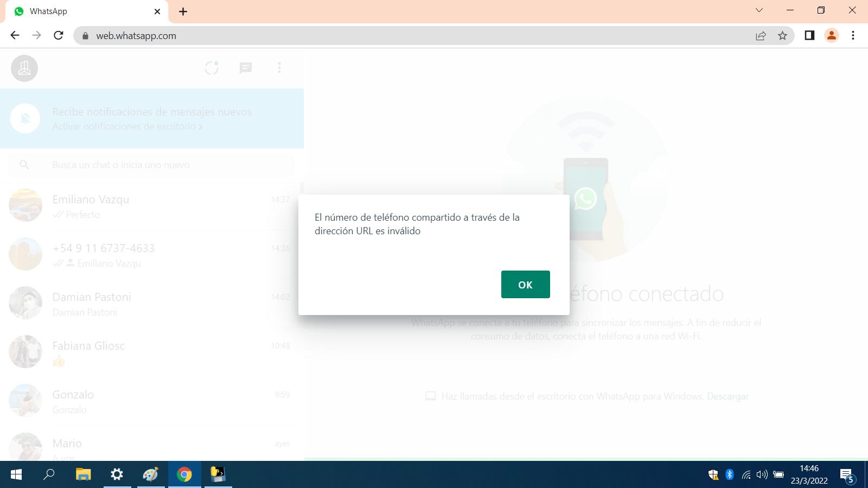
Task: Click the Chrome taskbar icon
Action: 184,474
